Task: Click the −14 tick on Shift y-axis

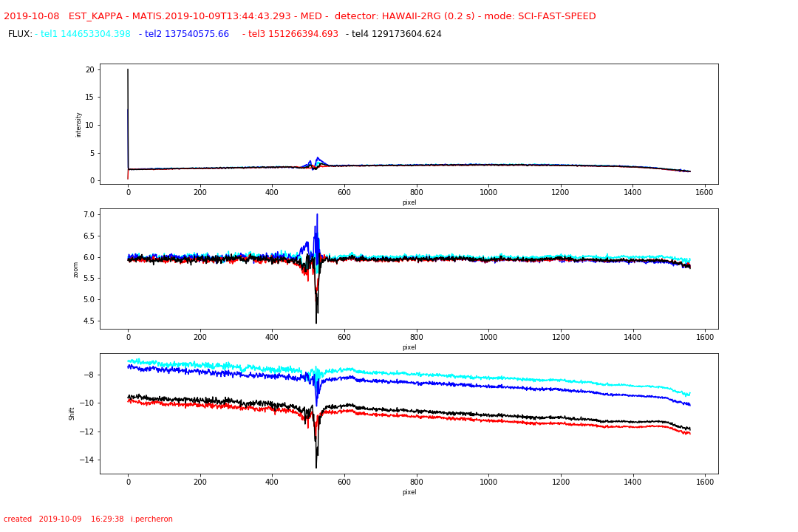Action: point(87,460)
